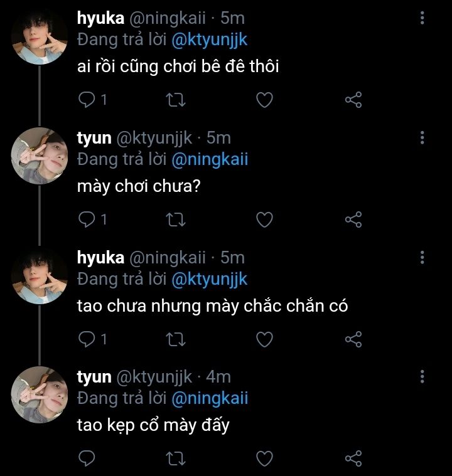Reply to tweet 'tao kẹp cổ mày đấy'
Image resolution: width=452 pixels, height=476 pixels.
pos(88,458)
